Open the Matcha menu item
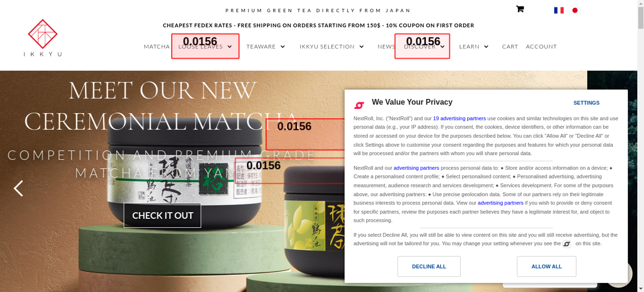This screenshot has height=292, width=644. (156, 47)
